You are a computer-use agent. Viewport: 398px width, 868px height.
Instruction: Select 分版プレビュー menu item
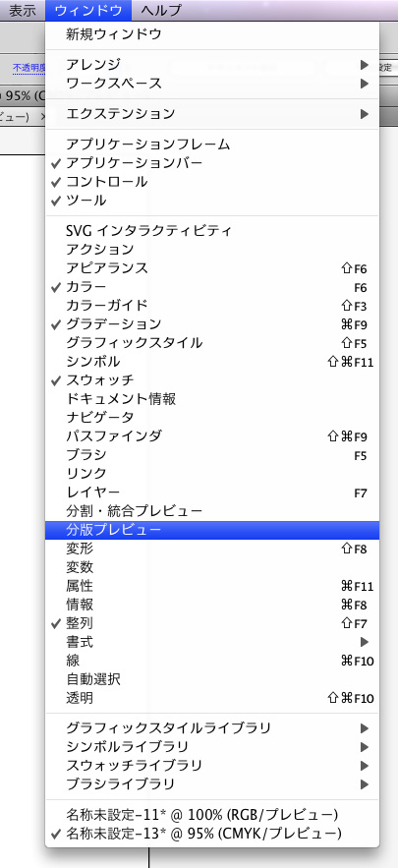click(212, 530)
